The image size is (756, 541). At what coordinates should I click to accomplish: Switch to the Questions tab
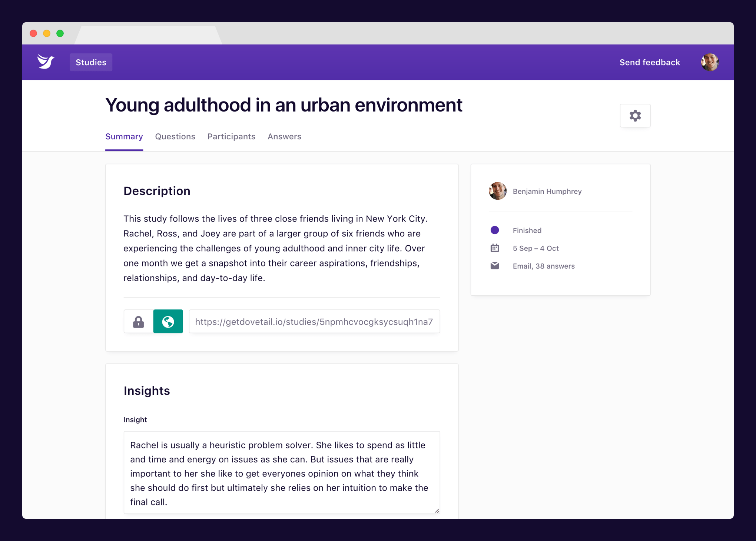coord(175,137)
